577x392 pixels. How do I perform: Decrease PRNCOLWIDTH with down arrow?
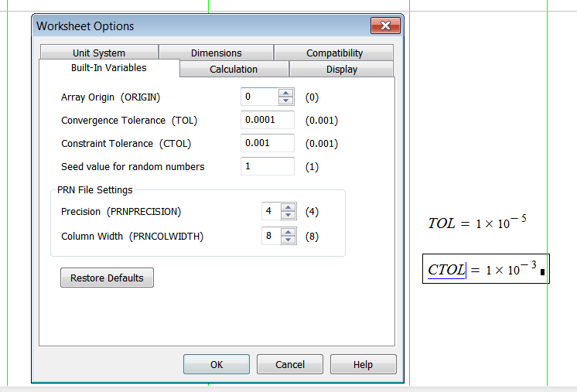pos(288,240)
